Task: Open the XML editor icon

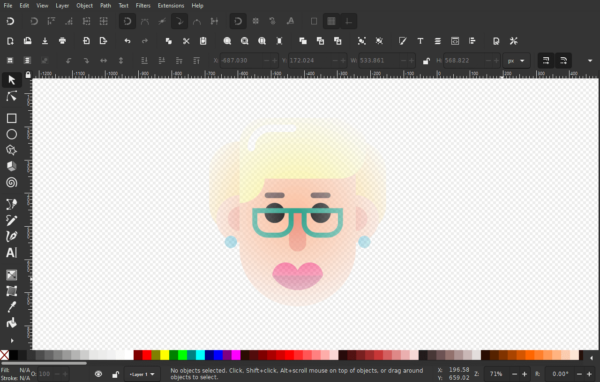Action: coord(455,41)
